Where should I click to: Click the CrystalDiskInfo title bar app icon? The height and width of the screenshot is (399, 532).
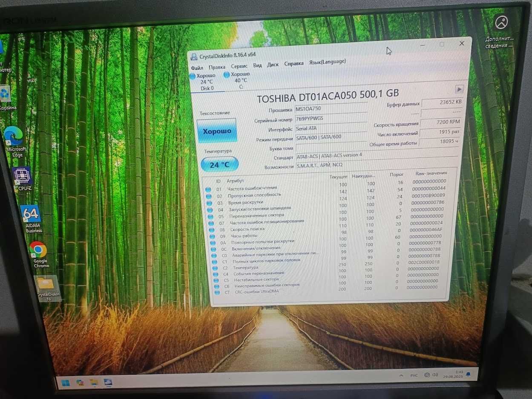point(195,57)
